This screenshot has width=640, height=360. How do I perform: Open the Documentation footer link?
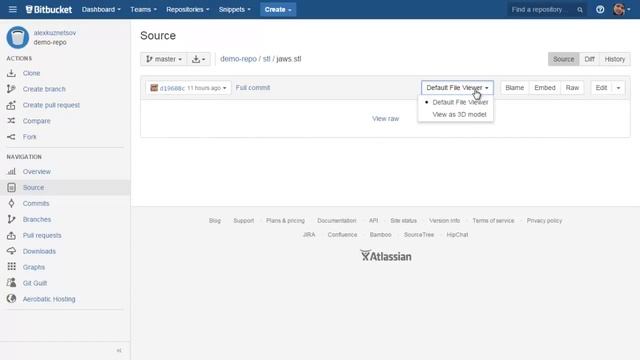tap(337, 220)
